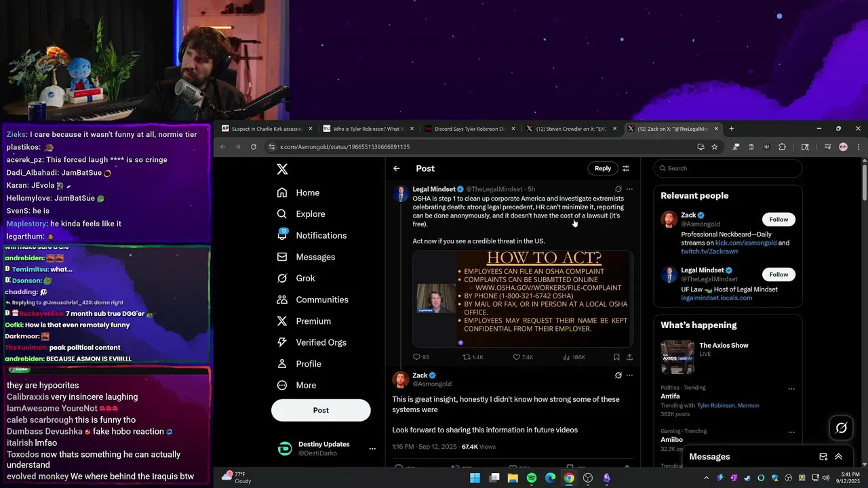Open Chrome media control icon
Image resolution: width=868 pixels, height=488 pixels.
coord(828,146)
